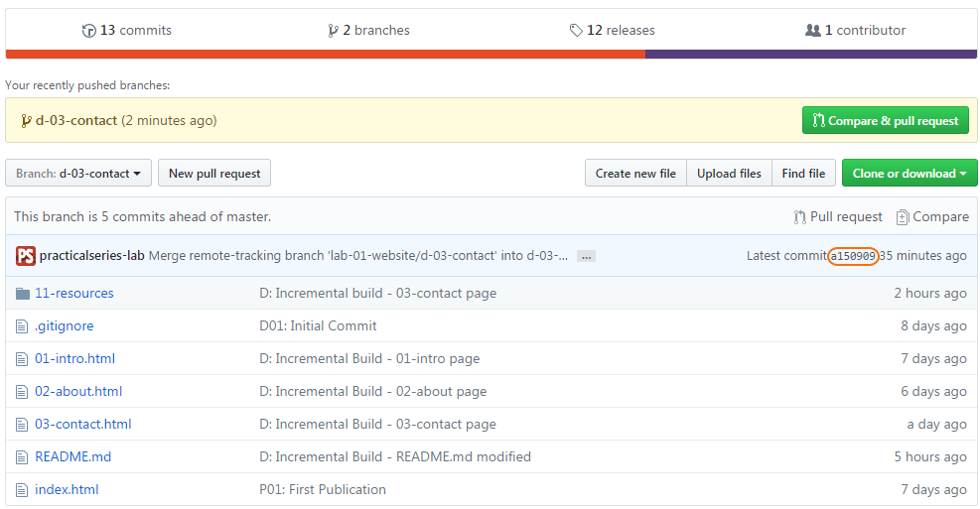The image size is (980, 509).
Task: Click the contributors people icon
Action: click(x=812, y=30)
